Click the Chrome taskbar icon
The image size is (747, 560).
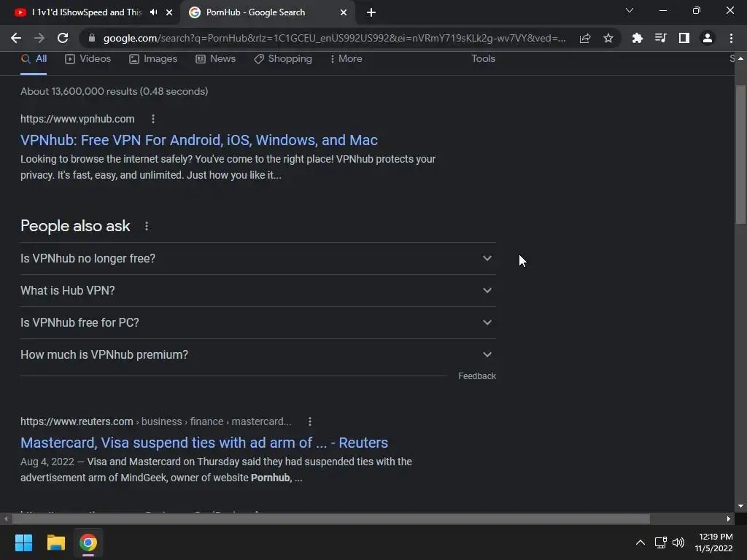88,542
